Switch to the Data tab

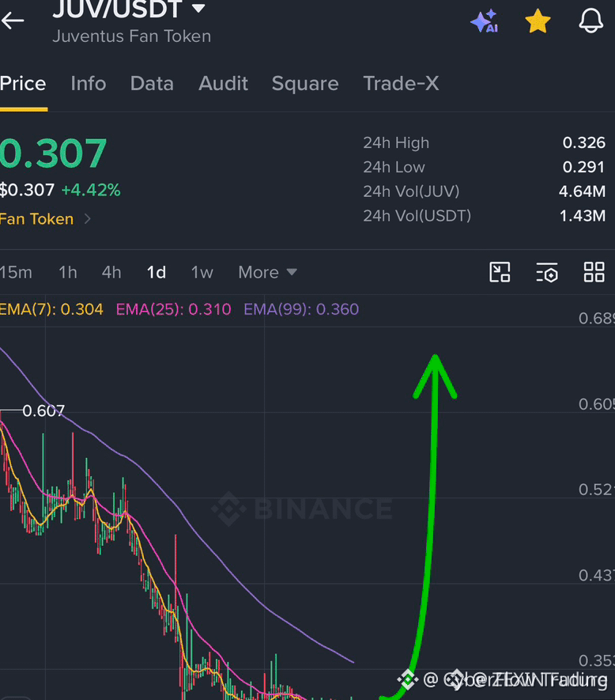(x=152, y=84)
